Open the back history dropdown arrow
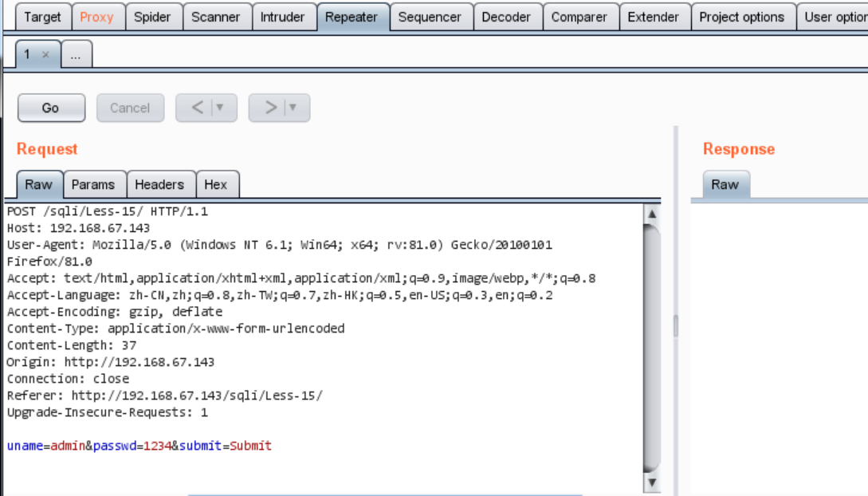 point(220,108)
